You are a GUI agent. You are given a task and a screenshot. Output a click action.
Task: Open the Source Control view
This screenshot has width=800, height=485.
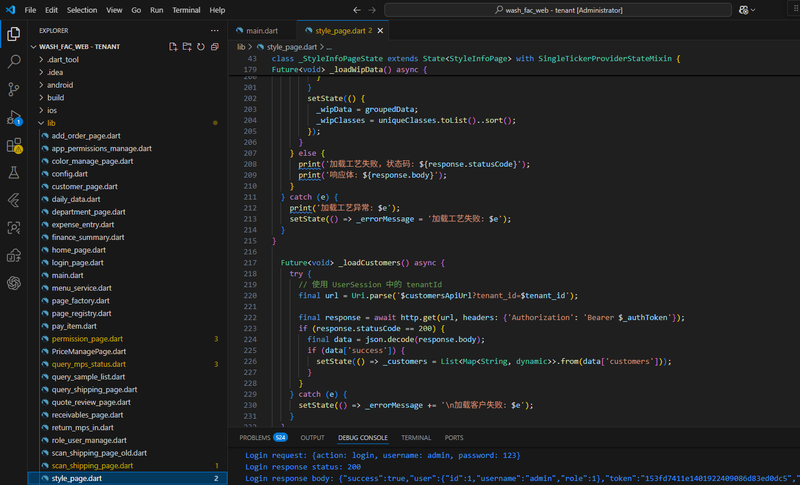coord(14,89)
